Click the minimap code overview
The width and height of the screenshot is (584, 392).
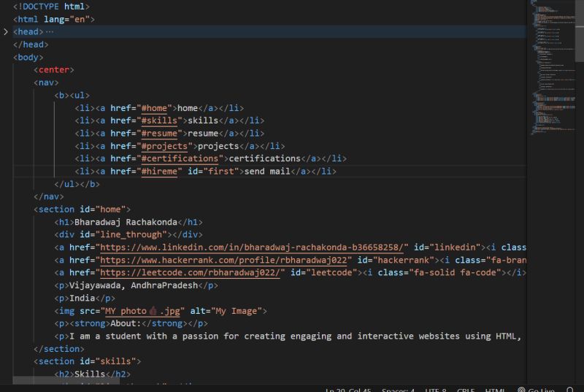click(x=553, y=67)
